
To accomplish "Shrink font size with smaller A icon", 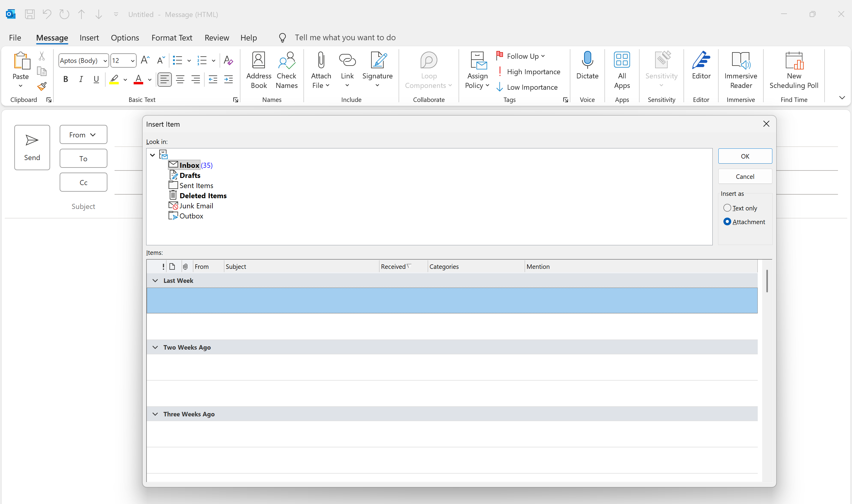I will tap(161, 61).
